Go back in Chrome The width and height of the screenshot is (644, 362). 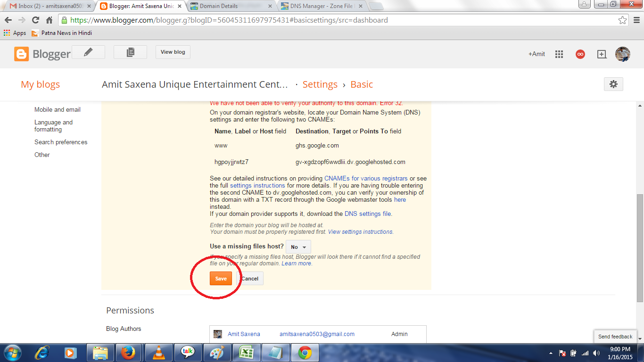(x=8, y=20)
